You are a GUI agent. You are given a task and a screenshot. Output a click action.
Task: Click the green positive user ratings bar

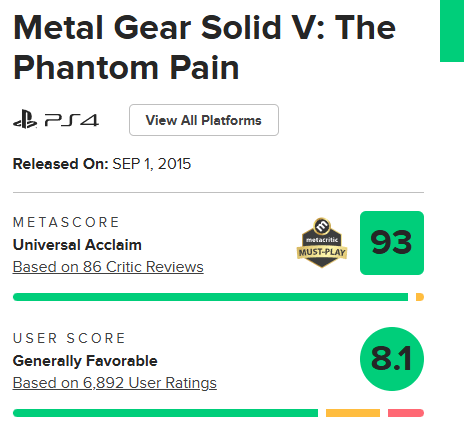[165, 413]
